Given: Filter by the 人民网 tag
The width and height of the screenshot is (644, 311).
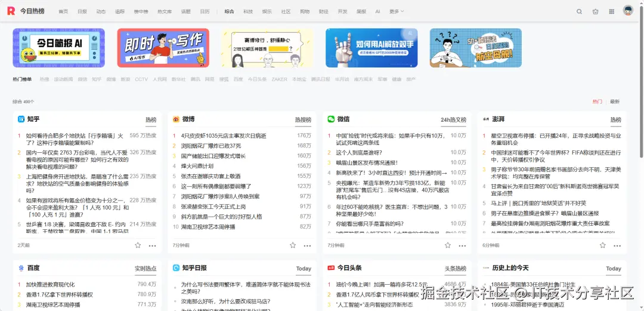Looking at the screenshot, I should click(160, 79).
